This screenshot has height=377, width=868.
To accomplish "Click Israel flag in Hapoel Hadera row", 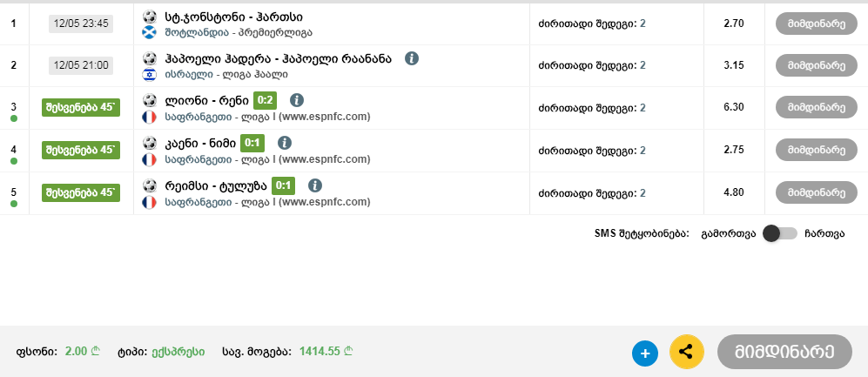I will pos(148,74).
